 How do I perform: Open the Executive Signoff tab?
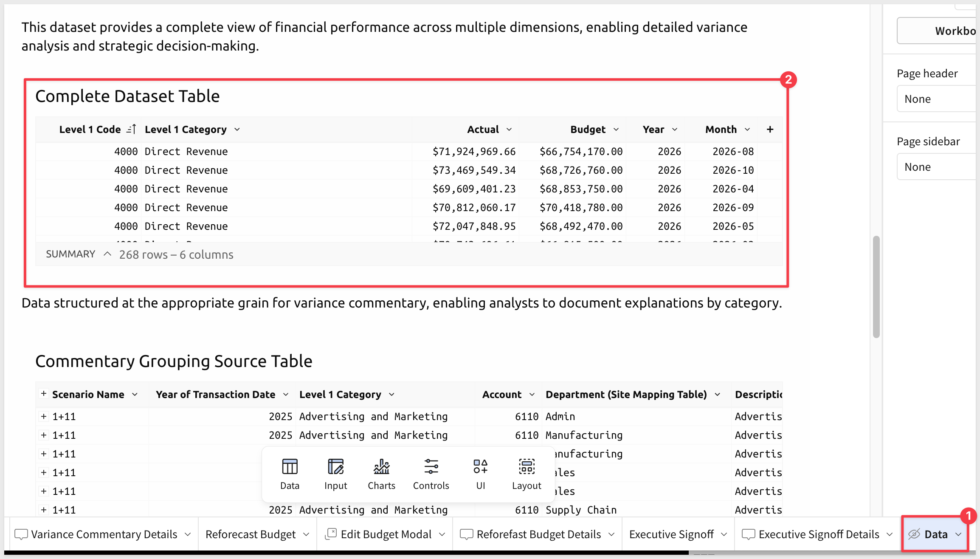(671, 534)
